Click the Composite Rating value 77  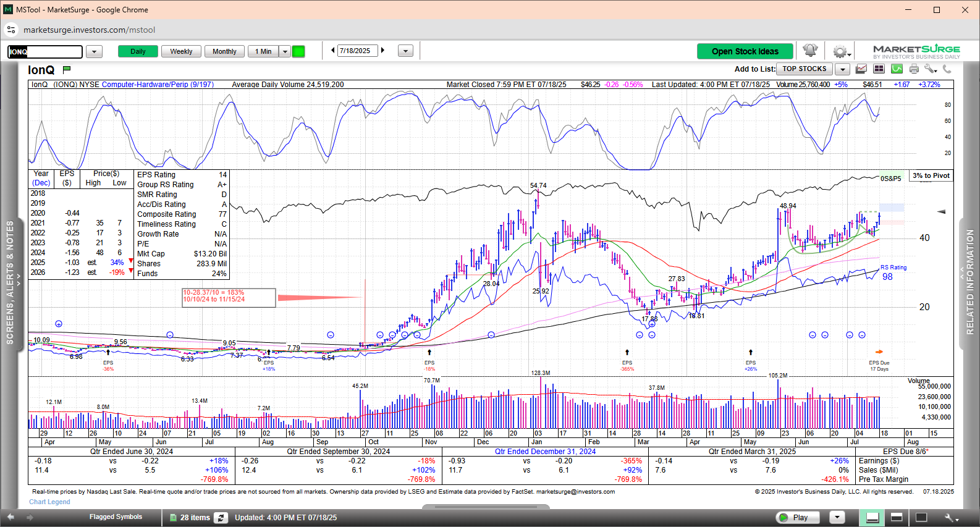point(222,214)
